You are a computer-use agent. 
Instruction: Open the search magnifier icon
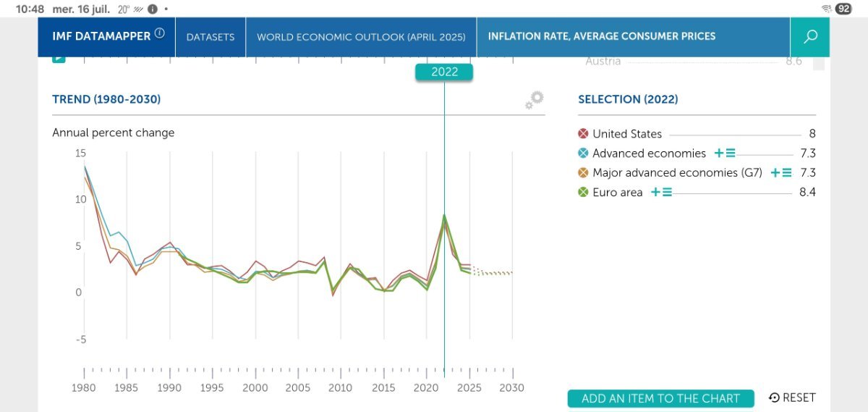810,36
